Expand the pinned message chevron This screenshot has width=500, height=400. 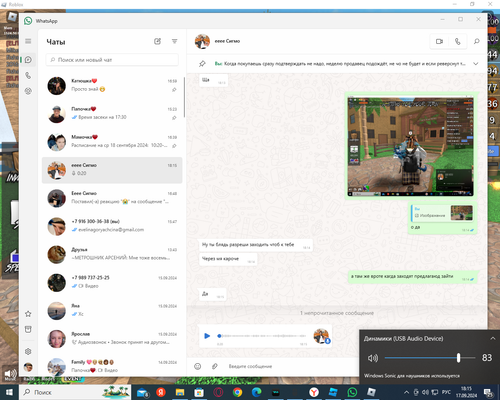(476, 64)
